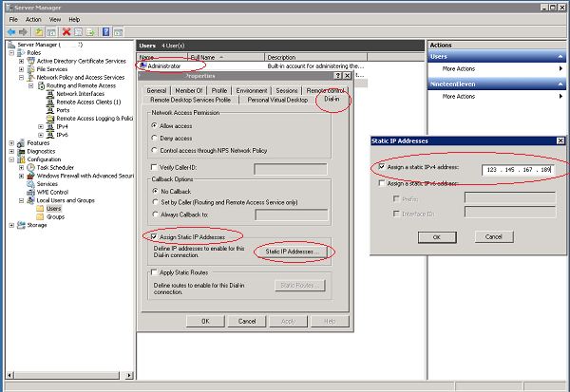
Task: Uncheck Assign a static IPv4 address
Action: click(382, 167)
